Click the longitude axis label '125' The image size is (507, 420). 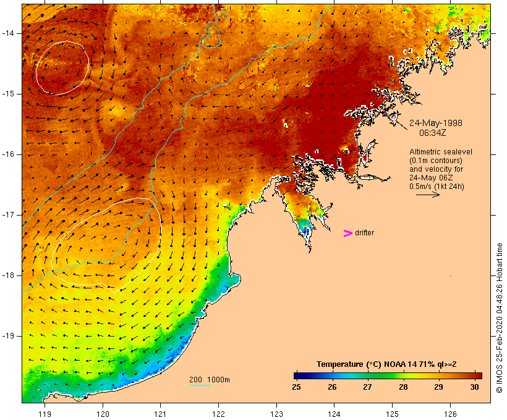point(392,414)
